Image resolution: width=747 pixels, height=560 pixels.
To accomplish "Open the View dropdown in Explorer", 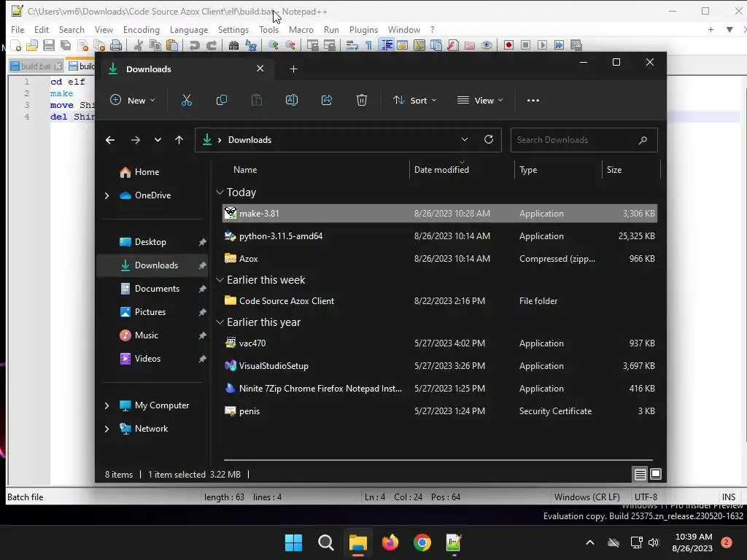I will pyautogui.click(x=480, y=101).
